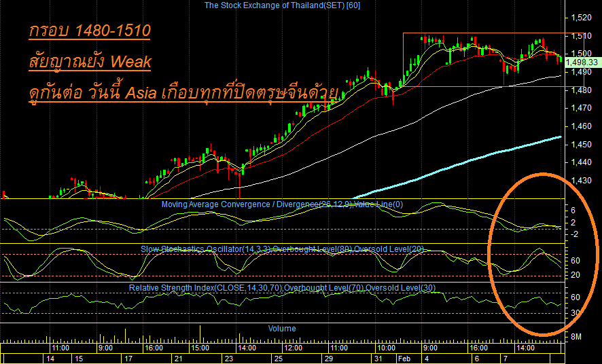Click the MACD axis value -2
Image resolution: width=602 pixels, height=364 pixels.
[x=573, y=234]
